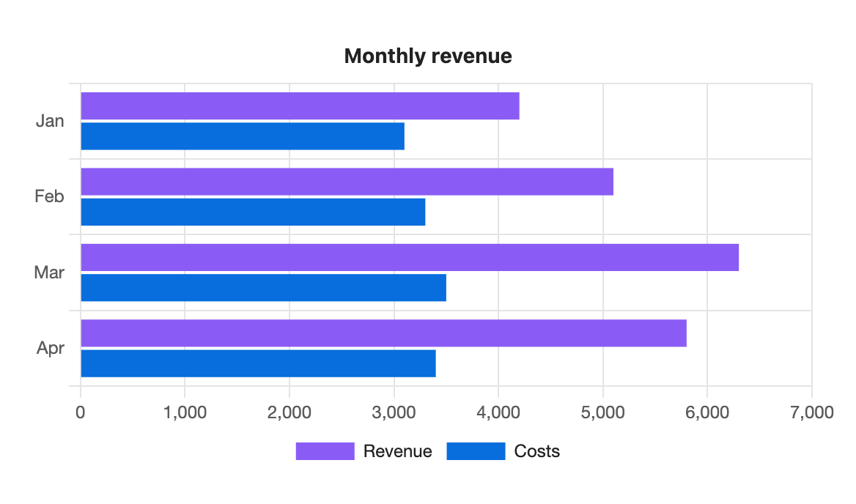Click the Feb axis label
The width and height of the screenshot is (856, 504).
(x=49, y=196)
